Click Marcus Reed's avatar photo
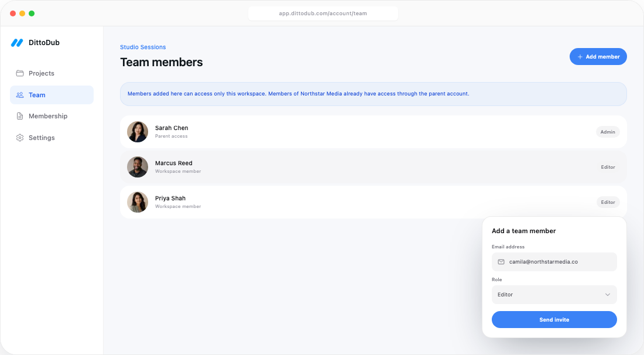 (x=138, y=167)
